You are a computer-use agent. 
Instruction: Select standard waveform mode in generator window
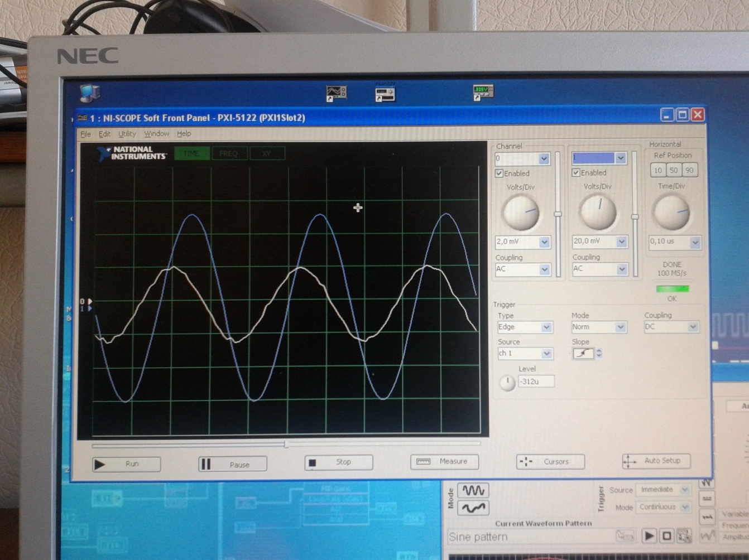tap(473, 490)
